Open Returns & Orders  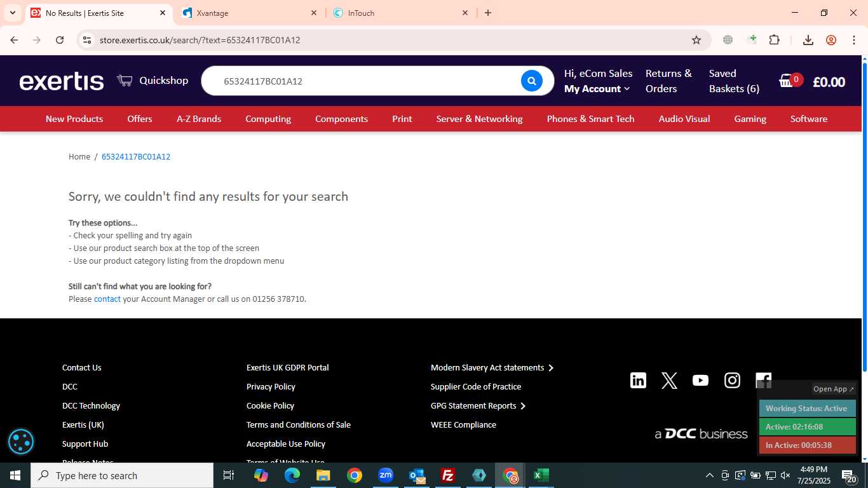668,81
